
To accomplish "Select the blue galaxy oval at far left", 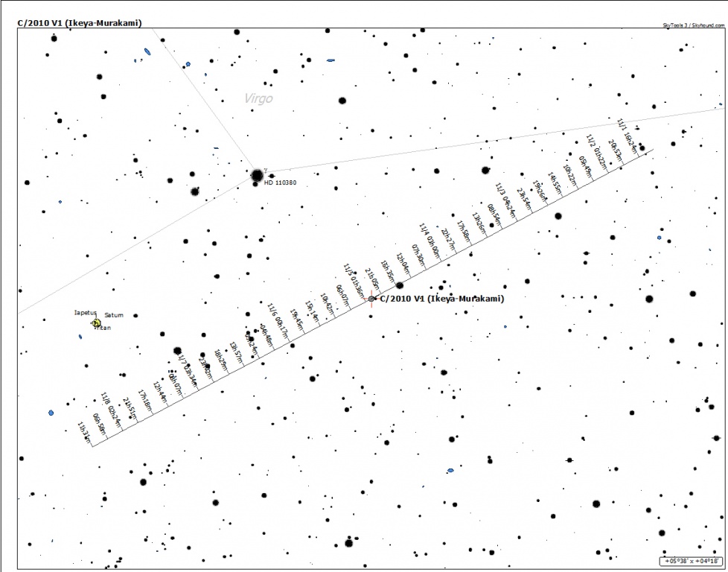I will pyautogui.click(x=51, y=413).
